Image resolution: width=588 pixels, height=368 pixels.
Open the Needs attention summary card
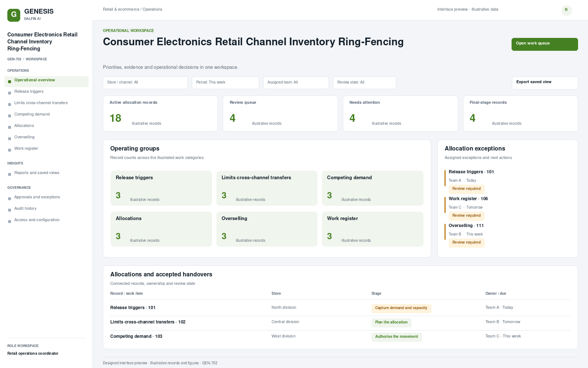(x=401, y=113)
